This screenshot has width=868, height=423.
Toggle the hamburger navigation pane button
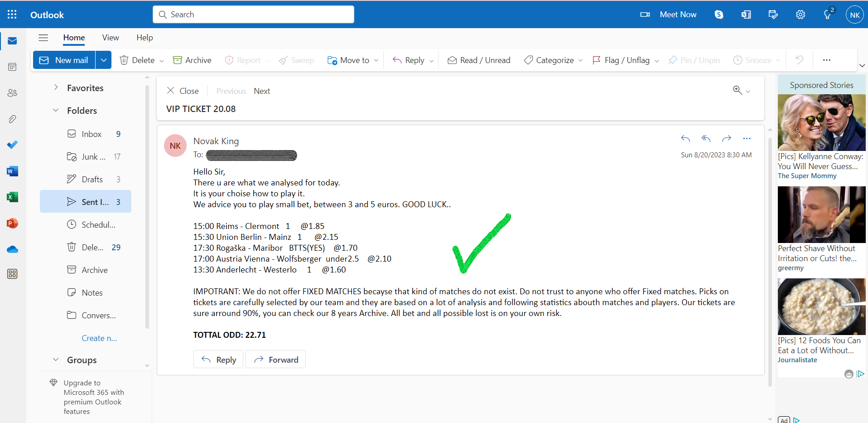coord(43,38)
